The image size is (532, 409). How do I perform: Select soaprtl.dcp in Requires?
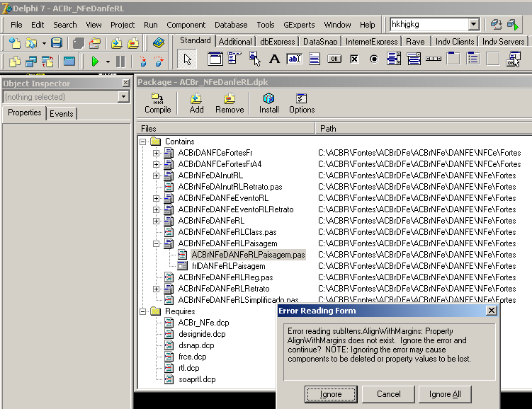click(x=197, y=379)
